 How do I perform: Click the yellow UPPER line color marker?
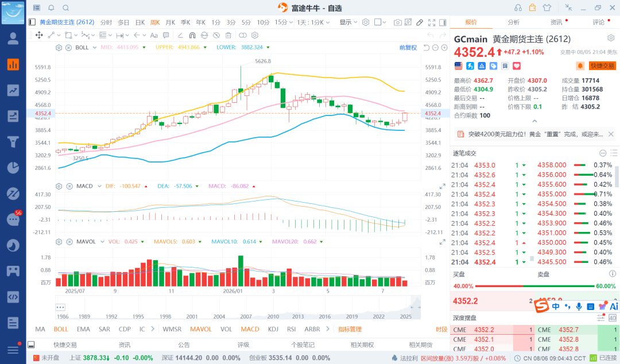(205, 48)
